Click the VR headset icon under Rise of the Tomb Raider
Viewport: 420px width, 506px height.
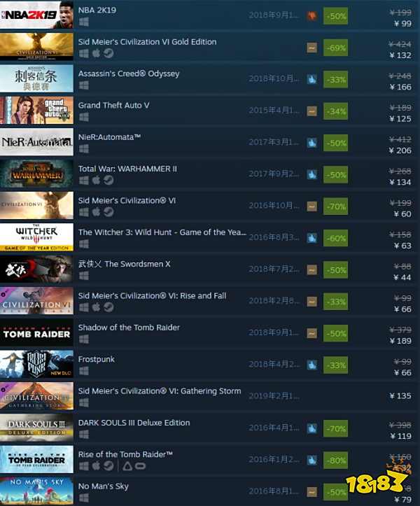click(x=140, y=466)
